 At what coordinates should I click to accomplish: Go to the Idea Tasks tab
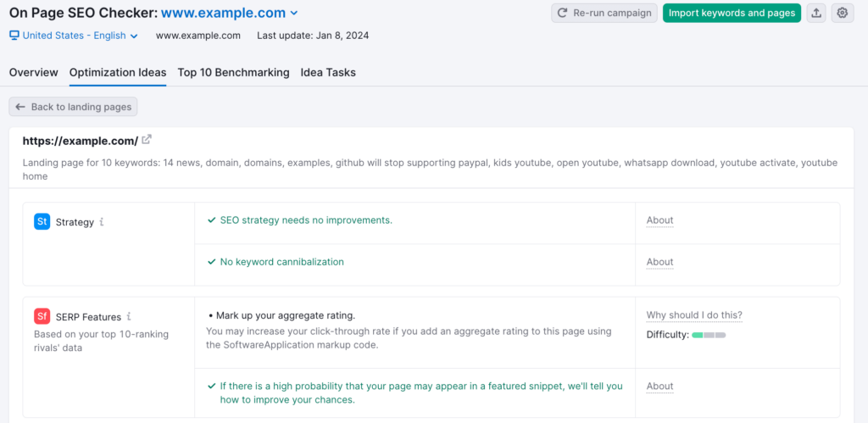click(328, 73)
